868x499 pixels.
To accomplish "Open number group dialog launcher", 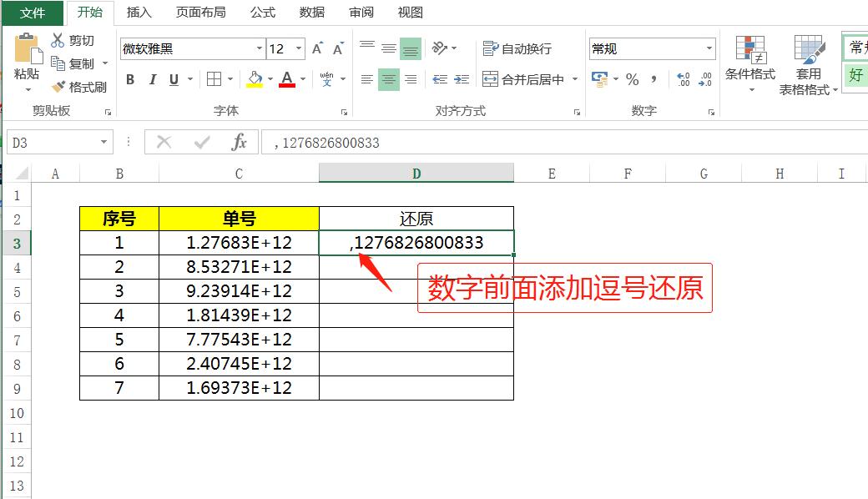I will 711,113.
